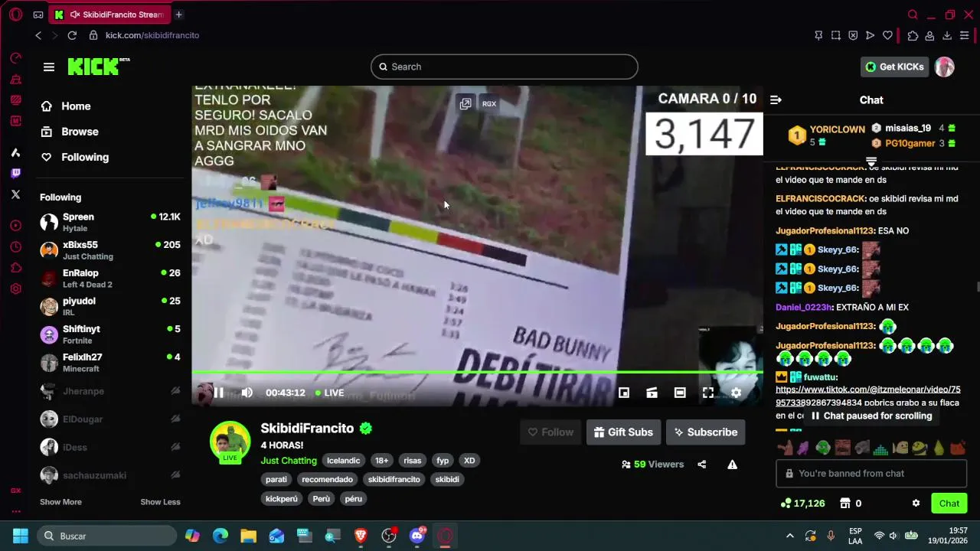
Task: Open Opera downloads icon
Action: tap(947, 35)
